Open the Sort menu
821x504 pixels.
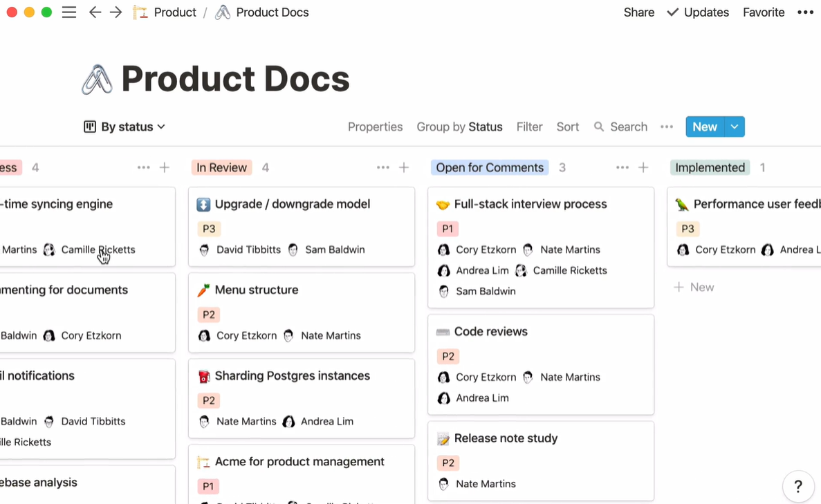coord(567,127)
